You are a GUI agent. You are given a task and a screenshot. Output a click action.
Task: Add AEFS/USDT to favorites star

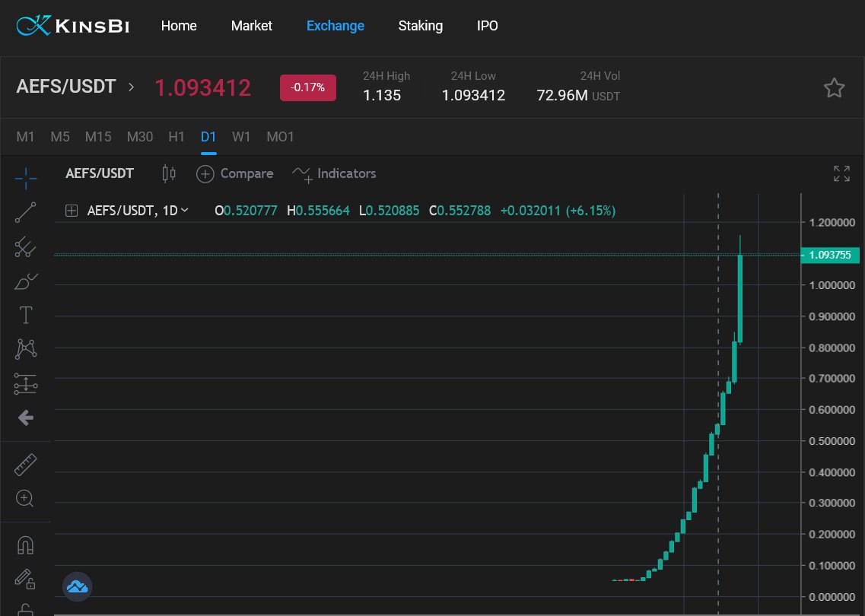(x=834, y=87)
